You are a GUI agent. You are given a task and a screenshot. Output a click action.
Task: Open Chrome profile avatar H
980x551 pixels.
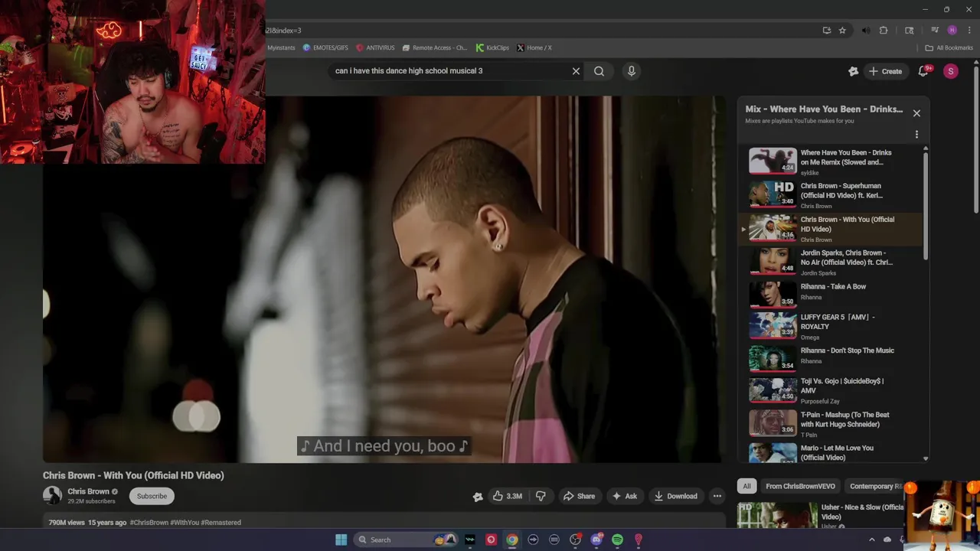[952, 31]
